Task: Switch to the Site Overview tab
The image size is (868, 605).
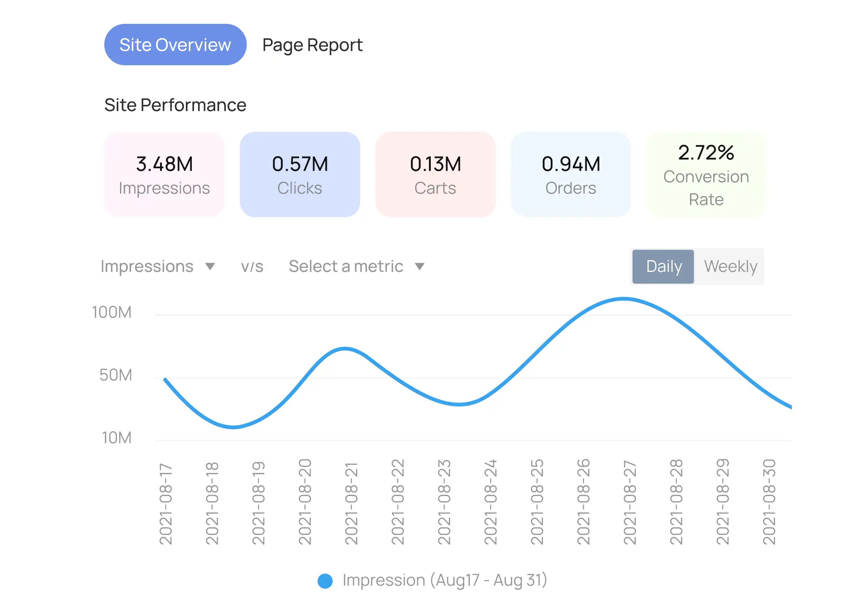Action: click(175, 44)
